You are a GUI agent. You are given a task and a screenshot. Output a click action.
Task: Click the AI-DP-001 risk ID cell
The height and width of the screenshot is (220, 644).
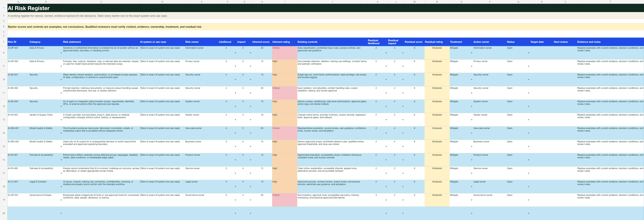18,53
